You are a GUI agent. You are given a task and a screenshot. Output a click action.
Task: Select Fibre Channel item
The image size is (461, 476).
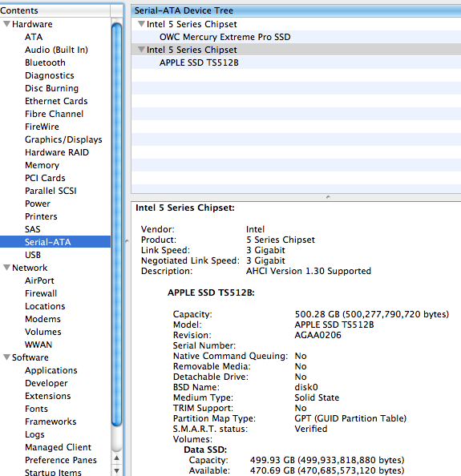(54, 114)
